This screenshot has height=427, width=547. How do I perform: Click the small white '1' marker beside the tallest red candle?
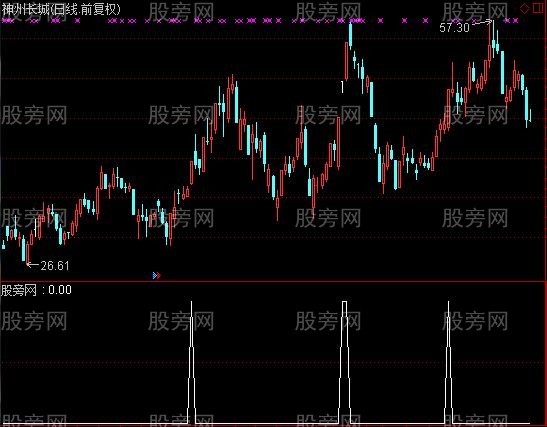pos(342,87)
